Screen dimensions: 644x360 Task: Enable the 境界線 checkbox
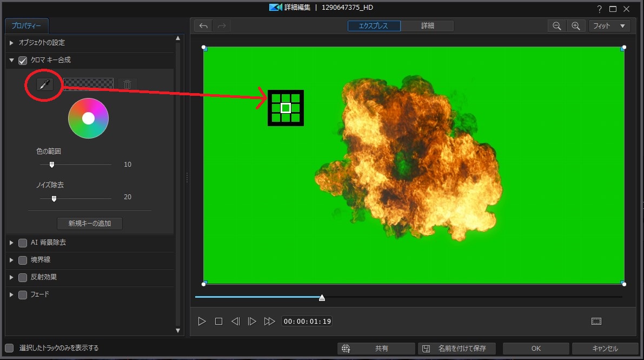(x=23, y=260)
